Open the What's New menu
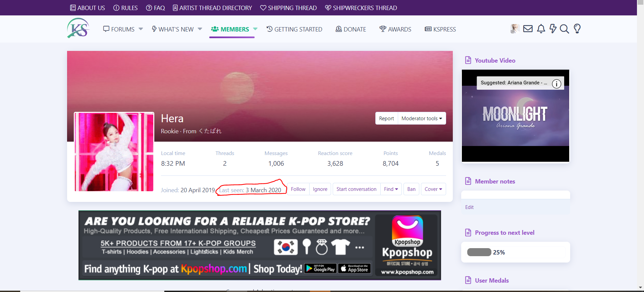 pos(173,29)
